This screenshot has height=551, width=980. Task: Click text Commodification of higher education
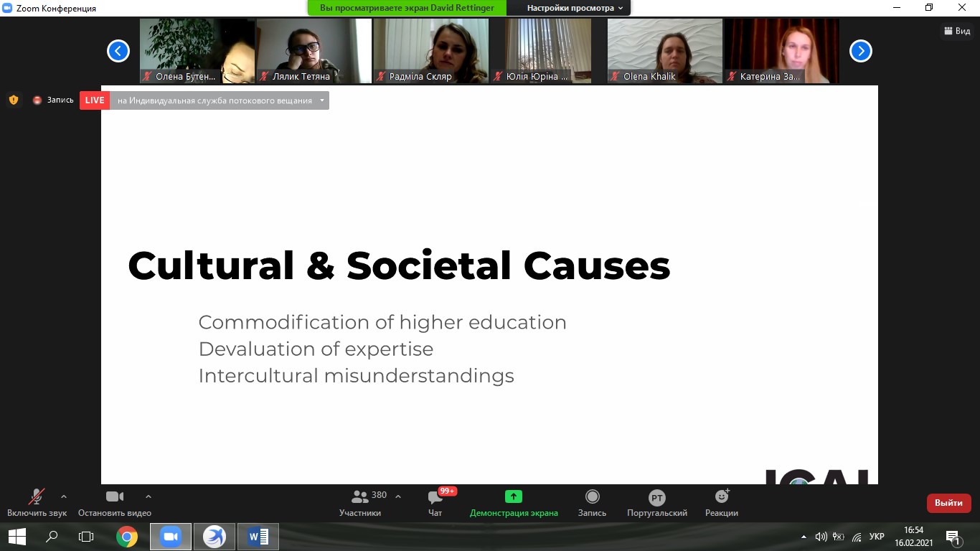coord(382,323)
